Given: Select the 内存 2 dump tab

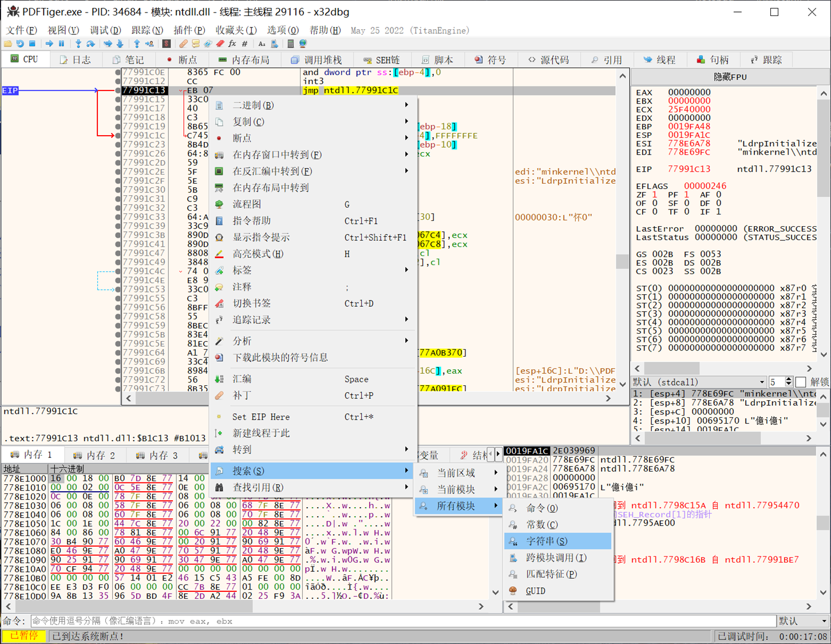Looking at the screenshot, I should [x=94, y=455].
